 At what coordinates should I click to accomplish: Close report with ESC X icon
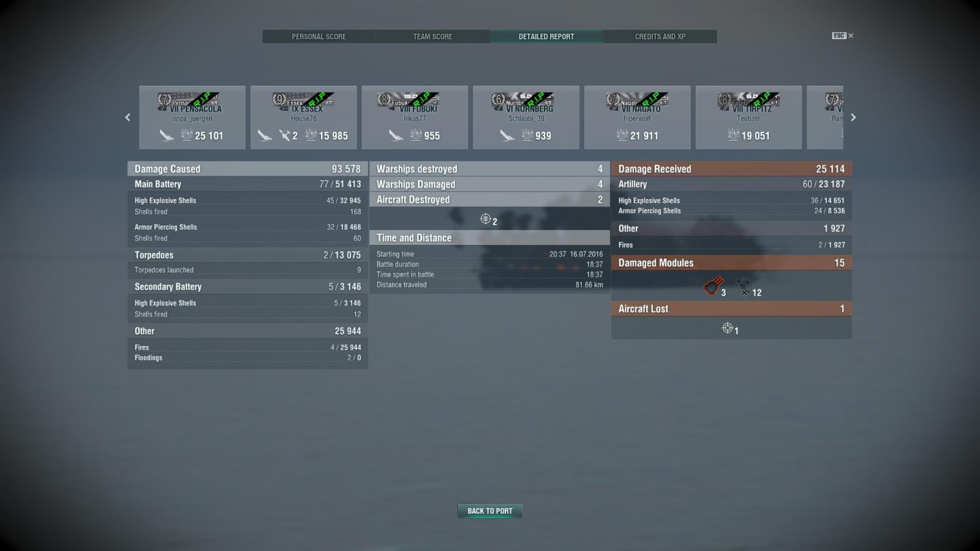(843, 36)
